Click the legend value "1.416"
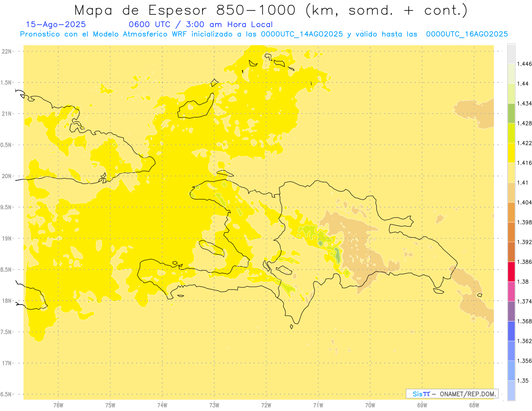532x411 pixels. pos(524,163)
